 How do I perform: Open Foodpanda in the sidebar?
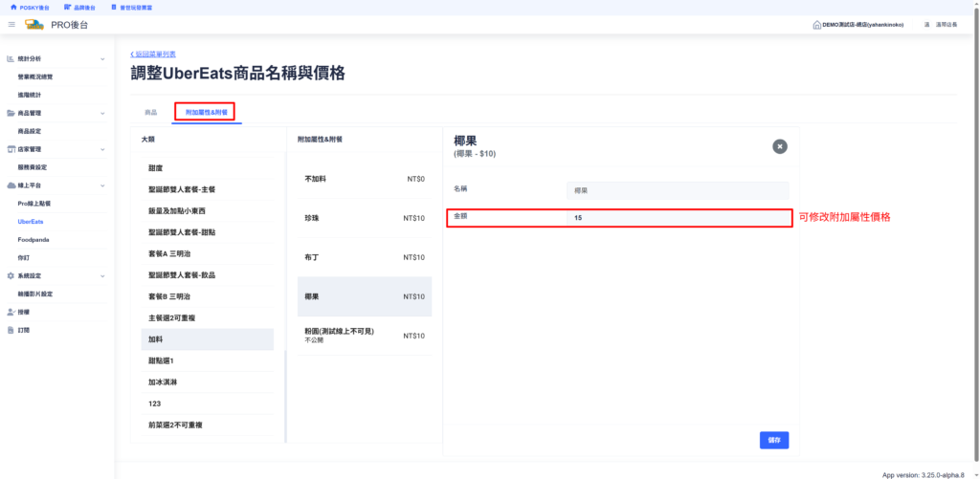[33, 239]
